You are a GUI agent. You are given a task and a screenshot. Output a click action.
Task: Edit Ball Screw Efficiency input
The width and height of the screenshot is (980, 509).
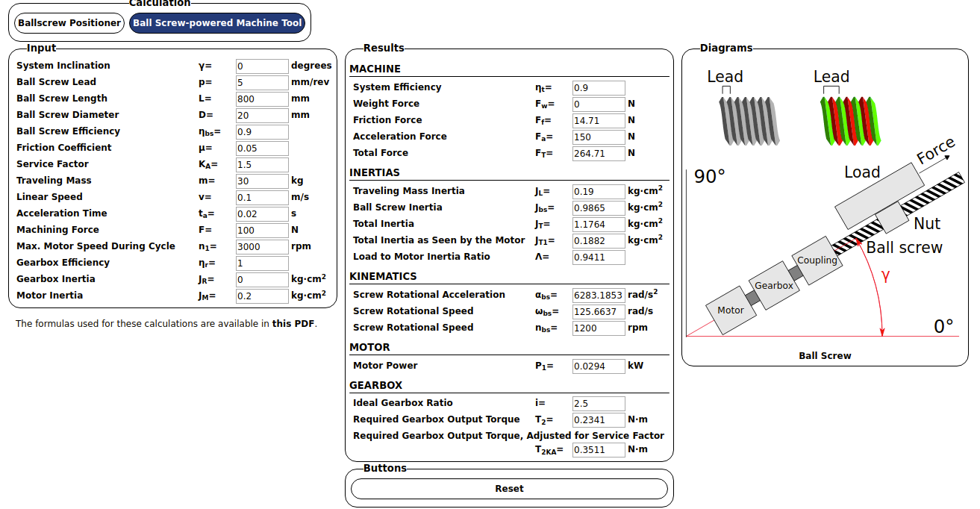(x=262, y=132)
